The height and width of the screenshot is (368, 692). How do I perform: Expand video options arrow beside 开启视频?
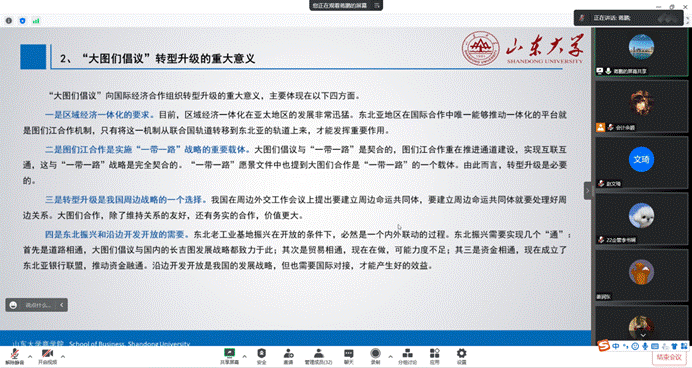click(63, 357)
